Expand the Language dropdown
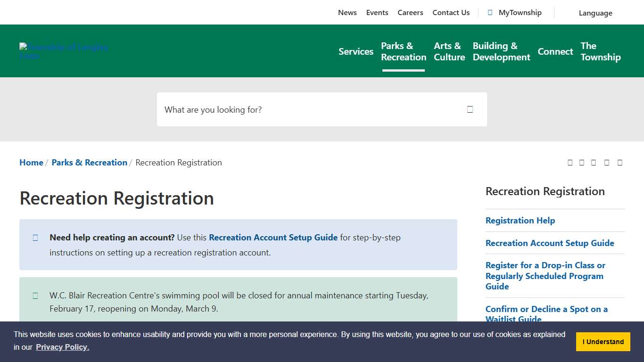Image resolution: width=644 pixels, height=362 pixels. click(595, 13)
